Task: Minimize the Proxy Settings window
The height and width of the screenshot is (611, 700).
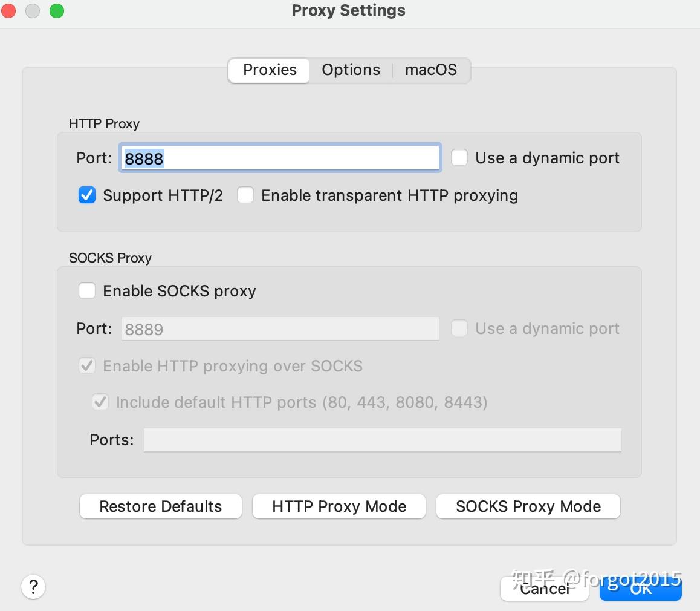Action: pos(33,10)
